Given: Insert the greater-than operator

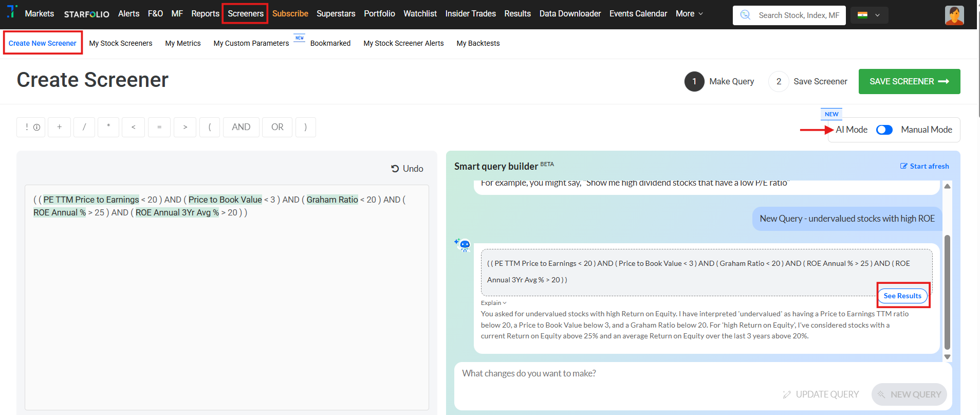Looking at the screenshot, I should [185, 127].
